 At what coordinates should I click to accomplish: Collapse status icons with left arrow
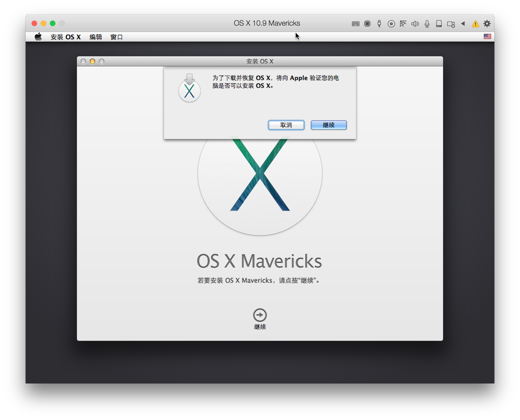[463, 24]
